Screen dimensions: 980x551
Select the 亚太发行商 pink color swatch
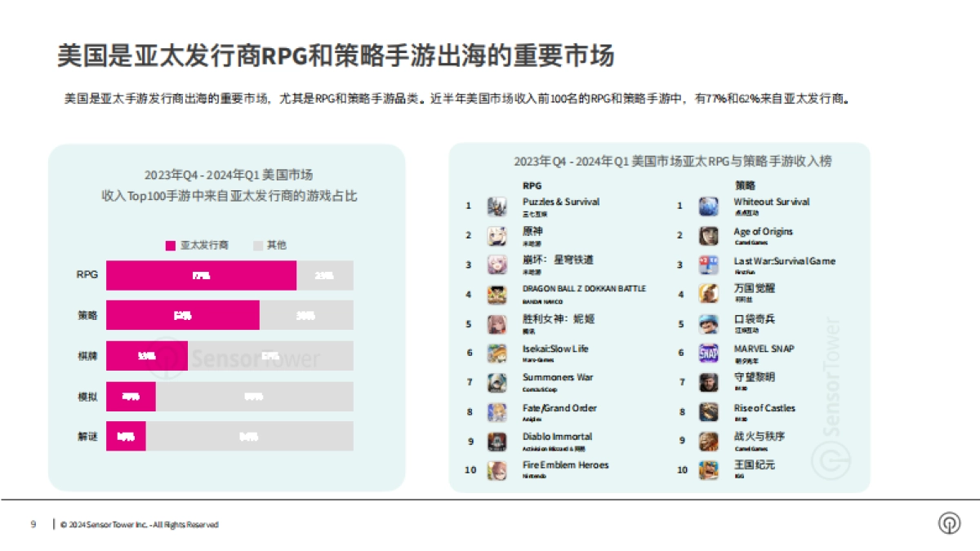click(x=170, y=244)
